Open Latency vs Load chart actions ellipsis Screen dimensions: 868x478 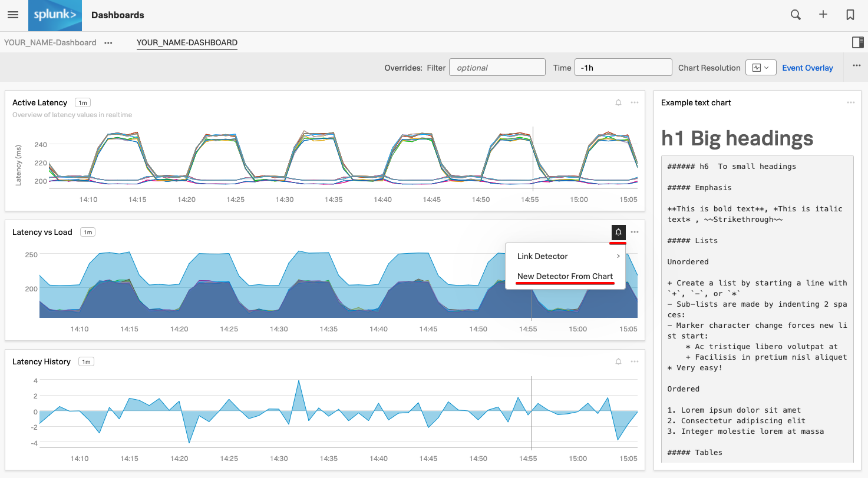(x=635, y=232)
